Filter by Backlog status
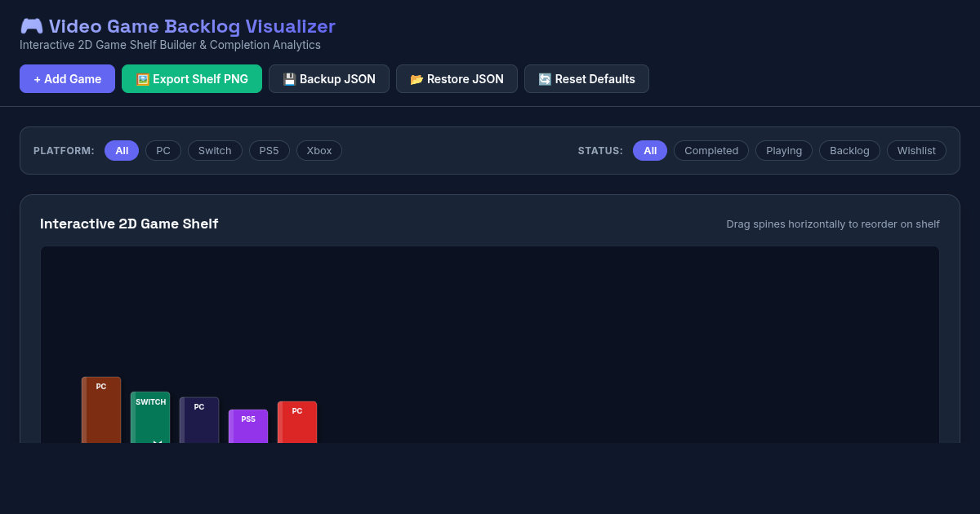 point(849,151)
